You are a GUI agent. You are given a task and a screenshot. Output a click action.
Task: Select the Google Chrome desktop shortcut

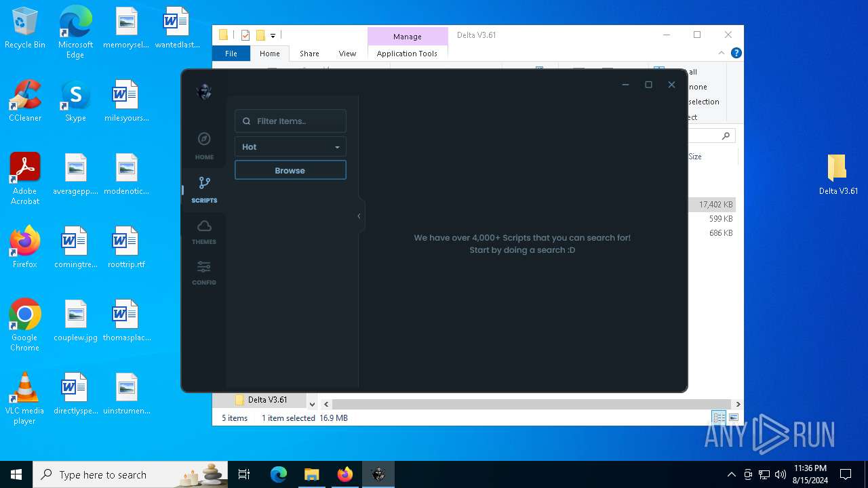point(25,325)
